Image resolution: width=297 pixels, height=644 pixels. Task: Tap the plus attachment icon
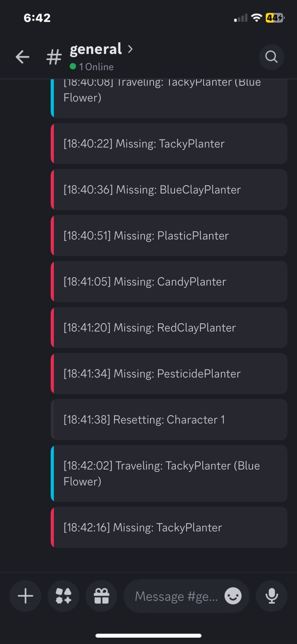point(25,596)
